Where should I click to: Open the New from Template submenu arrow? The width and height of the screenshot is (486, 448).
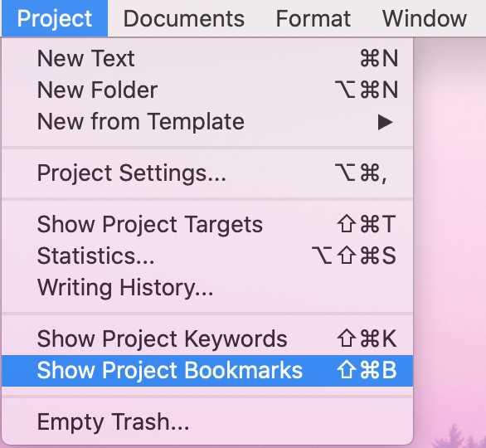[386, 122]
